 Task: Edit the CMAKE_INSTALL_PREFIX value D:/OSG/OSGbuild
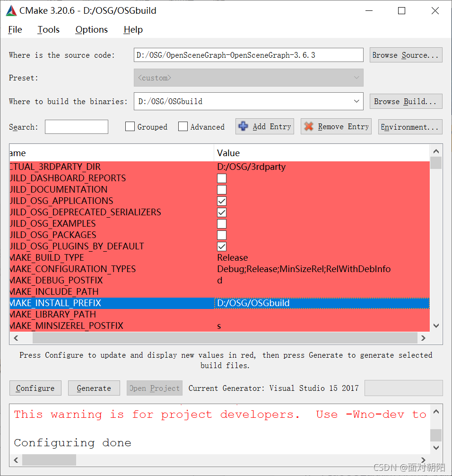pos(322,303)
